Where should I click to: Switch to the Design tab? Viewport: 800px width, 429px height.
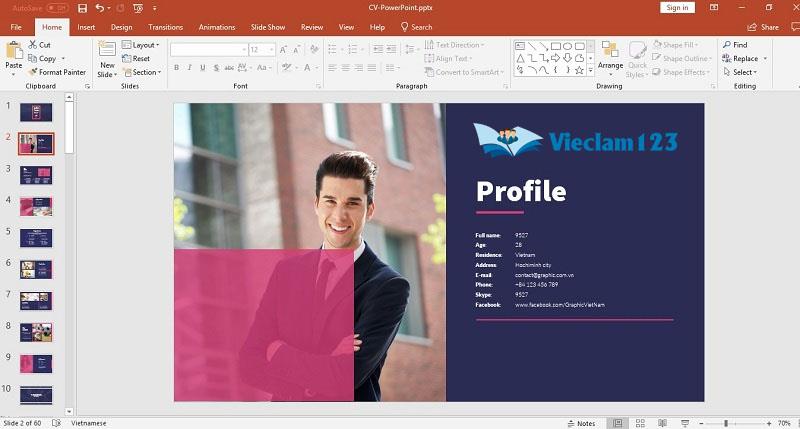point(121,27)
